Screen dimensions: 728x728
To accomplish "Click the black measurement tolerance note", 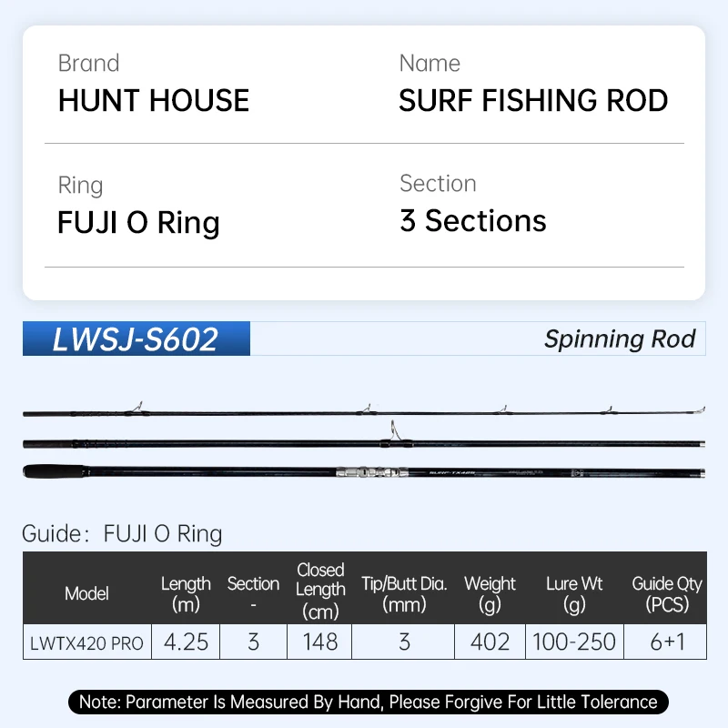I will coord(368,702).
